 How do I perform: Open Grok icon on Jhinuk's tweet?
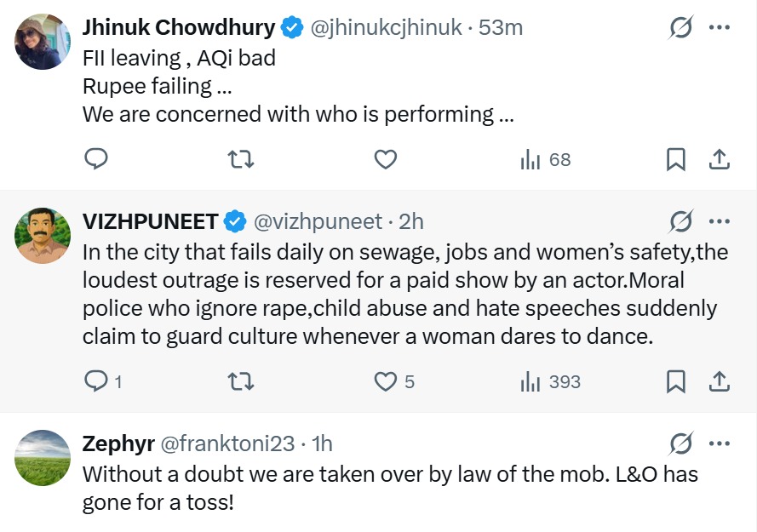pyautogui.click(x=680, y=28)
